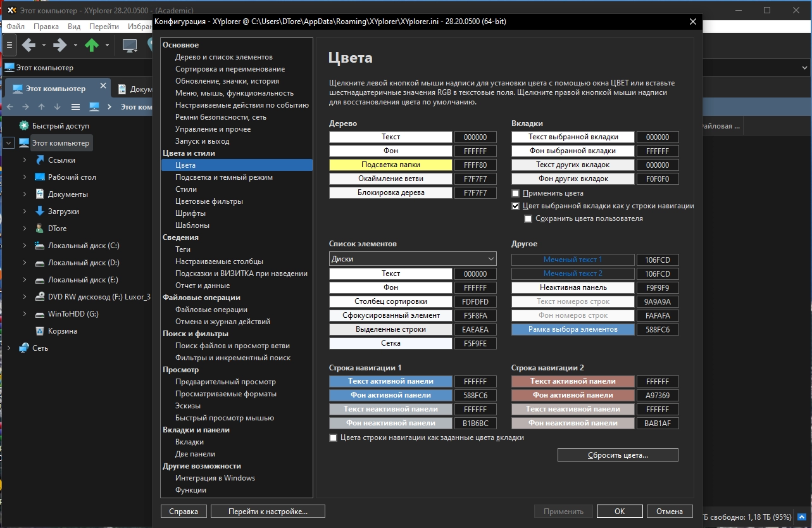812x528 pixels.
Task: Click the Forward arrow in the main toolbar
Action: (60, 45)
